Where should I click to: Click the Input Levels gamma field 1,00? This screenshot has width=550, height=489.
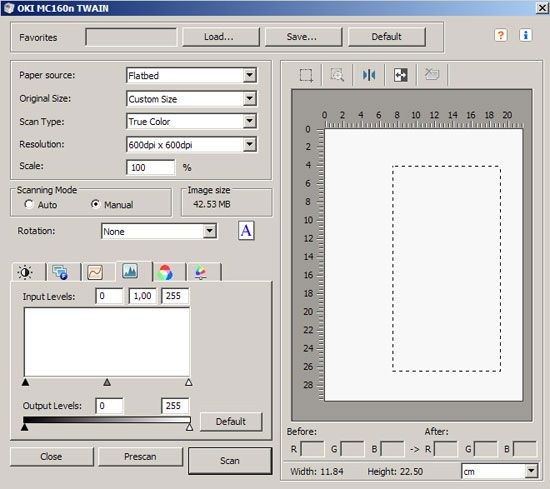(142, 296)
